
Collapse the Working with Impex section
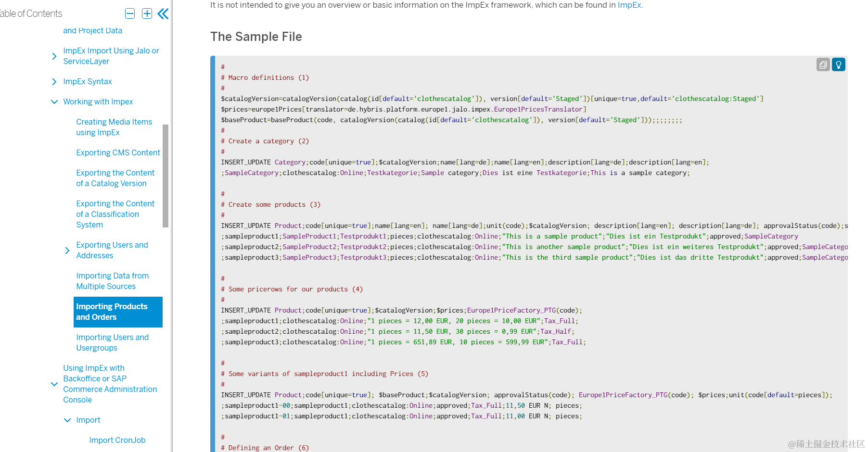54,102
